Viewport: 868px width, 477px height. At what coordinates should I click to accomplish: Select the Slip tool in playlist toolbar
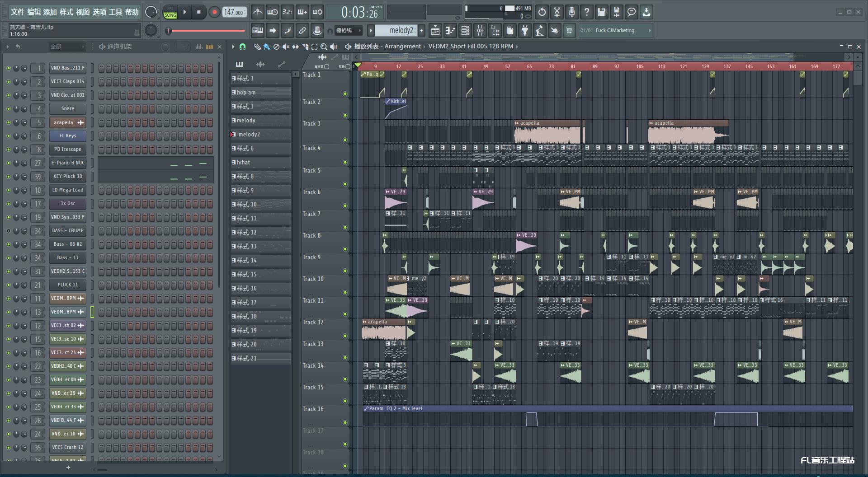[295, 47]
